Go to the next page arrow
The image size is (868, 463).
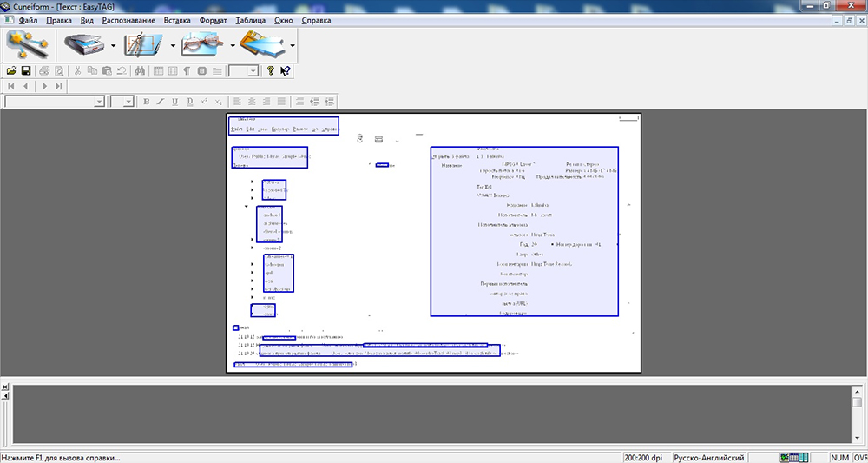[x=44, y=86]
